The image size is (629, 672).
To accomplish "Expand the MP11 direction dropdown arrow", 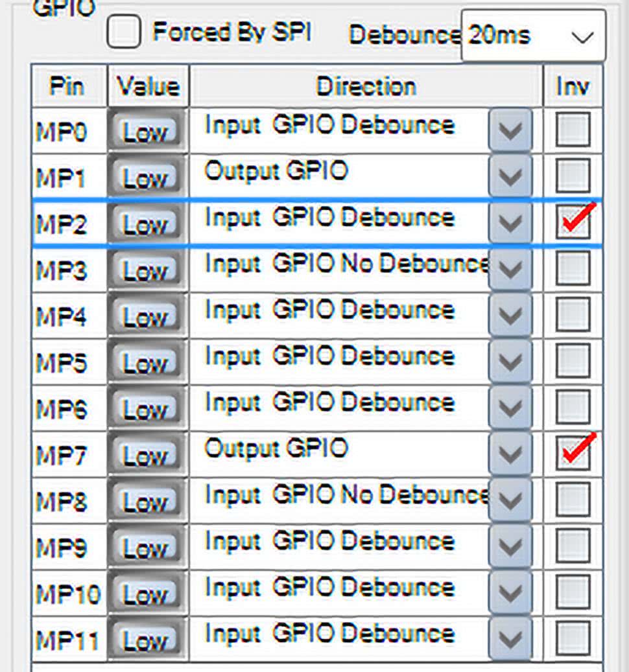I will [510, 639].
